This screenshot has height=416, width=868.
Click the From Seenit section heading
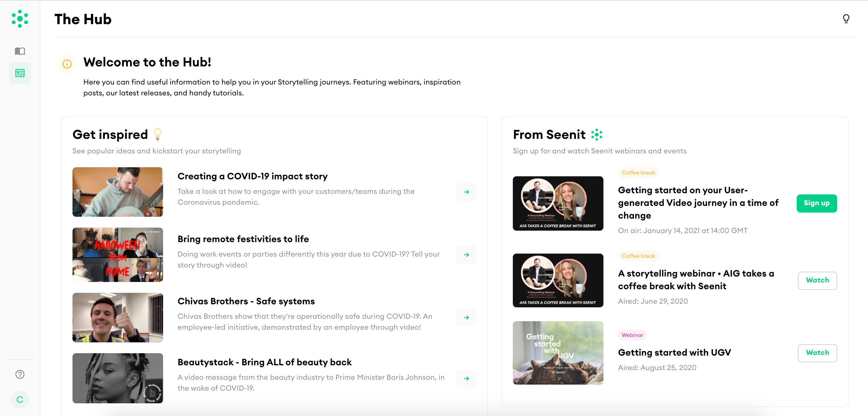549,134
